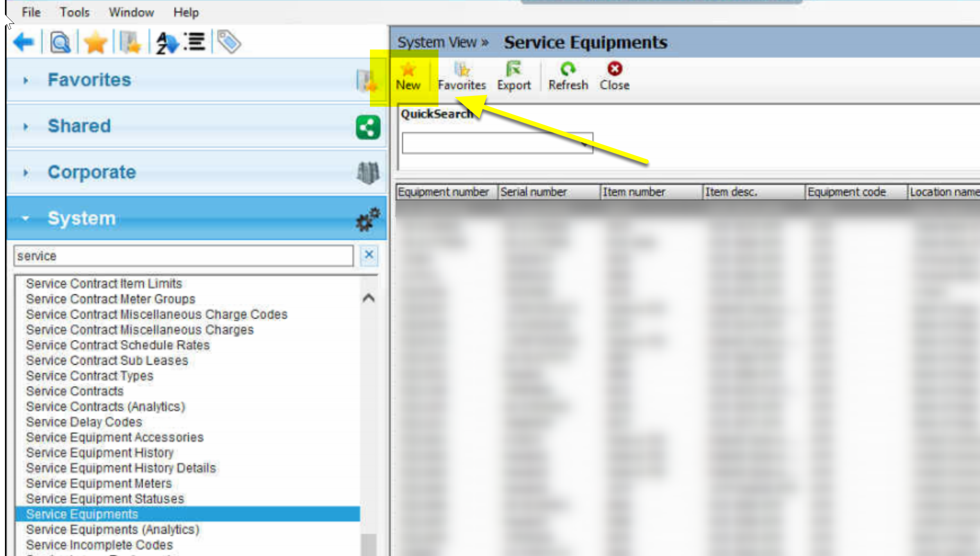Click the green Shared share icon
Screen dimensions: 980x556
(368, 127)
